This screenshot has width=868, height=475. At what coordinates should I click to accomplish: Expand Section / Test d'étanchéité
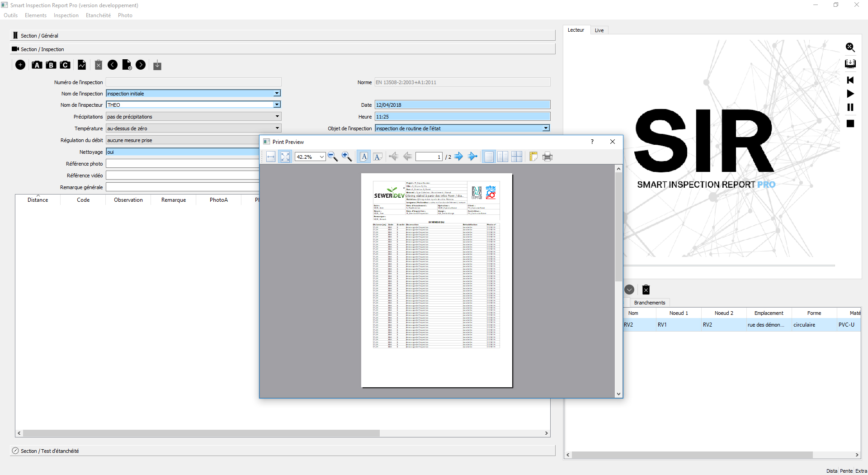click(x=50, y=451)
